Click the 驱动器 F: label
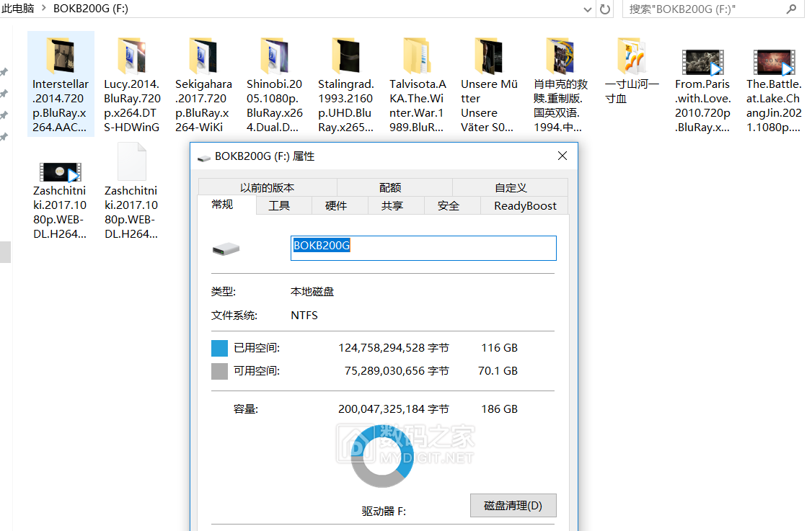 384,511
